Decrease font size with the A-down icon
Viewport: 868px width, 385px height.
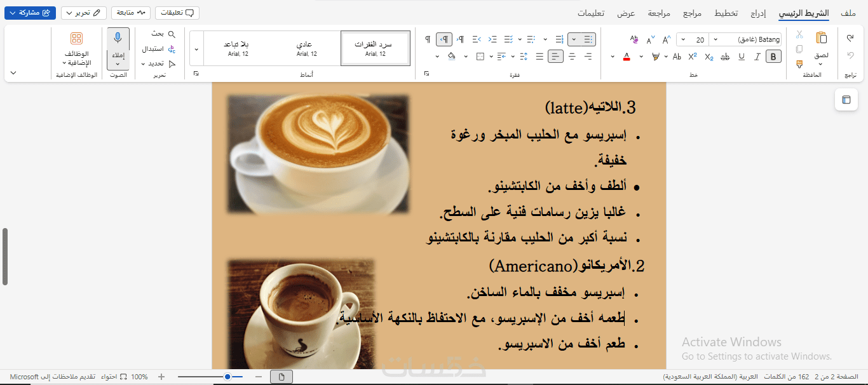[x=651, y=40]
